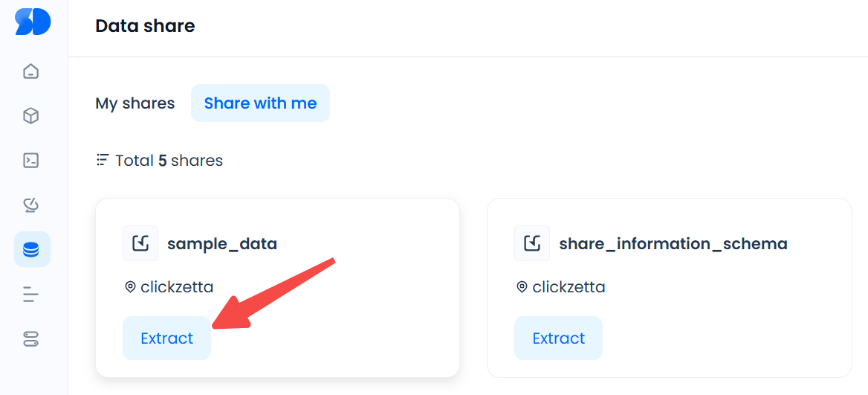The height and width of the screenshot is (395, 868).
Task: Extract the share_information_schema share
Action: pos(558,338)
